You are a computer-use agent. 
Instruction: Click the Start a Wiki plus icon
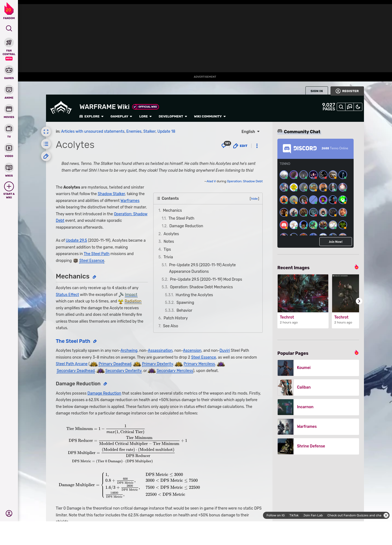coord(9,186)
